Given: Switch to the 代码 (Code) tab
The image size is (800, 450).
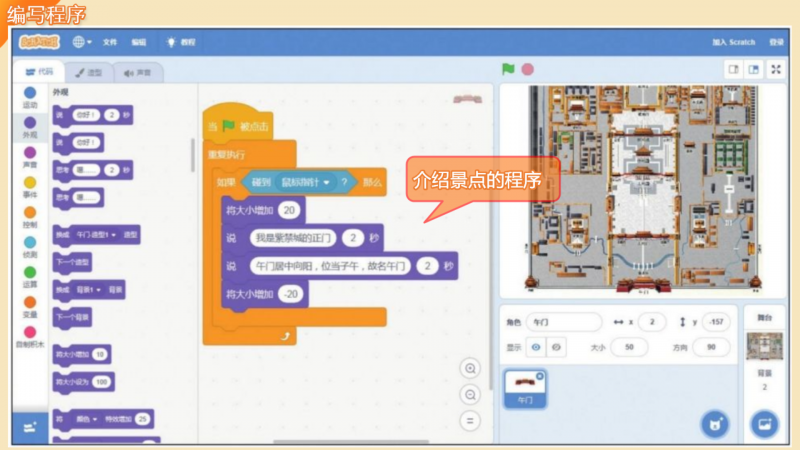Looking at the screenshot, I should point(39,72).
